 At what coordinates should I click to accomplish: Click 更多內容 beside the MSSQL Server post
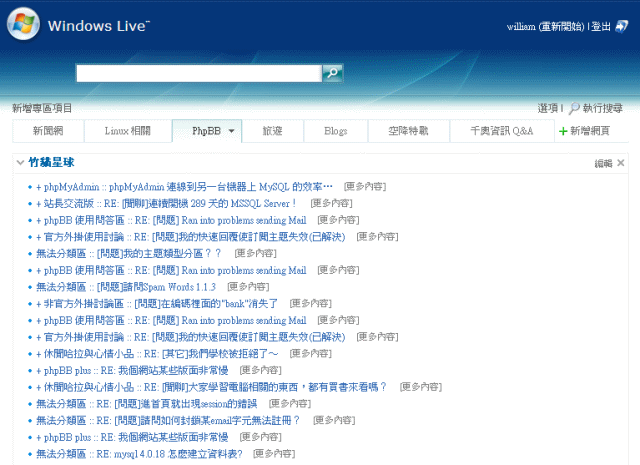tap(331, 203)
